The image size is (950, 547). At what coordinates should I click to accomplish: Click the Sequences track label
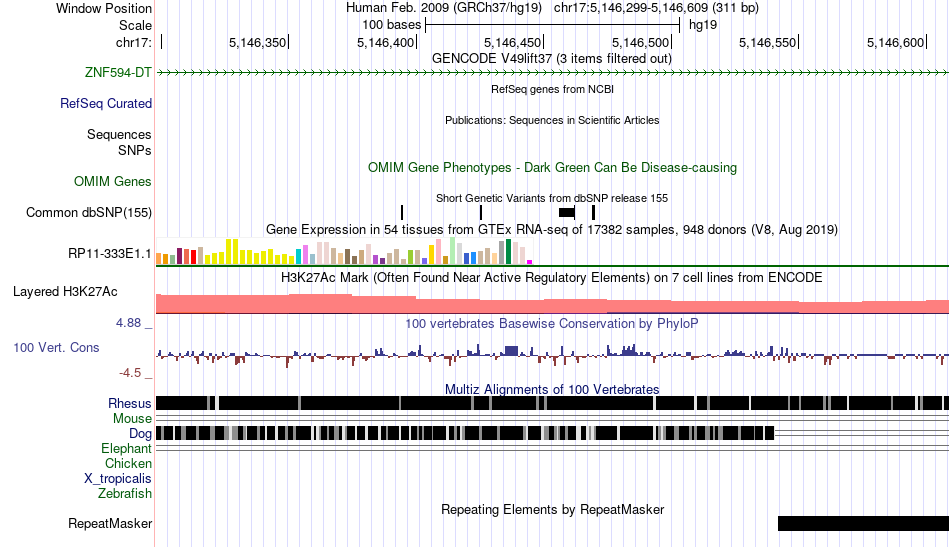[x=119, y=134]
